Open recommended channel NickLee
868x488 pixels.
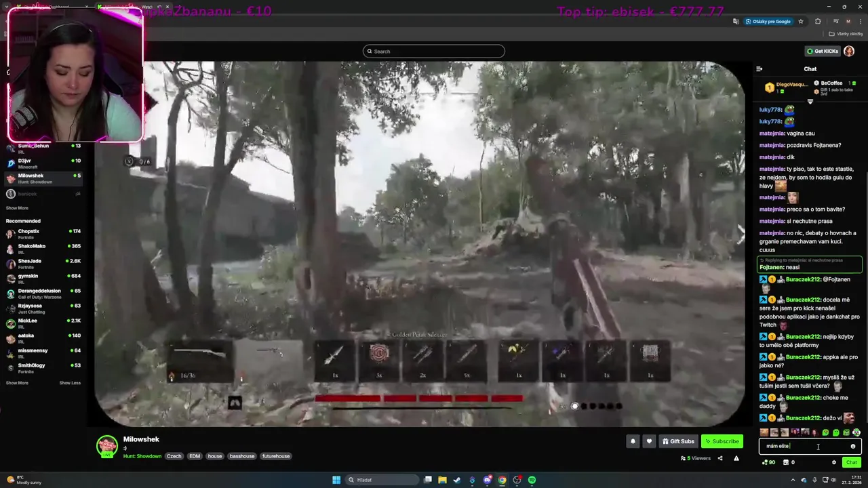pyautogui.click(x=43, y=323)
